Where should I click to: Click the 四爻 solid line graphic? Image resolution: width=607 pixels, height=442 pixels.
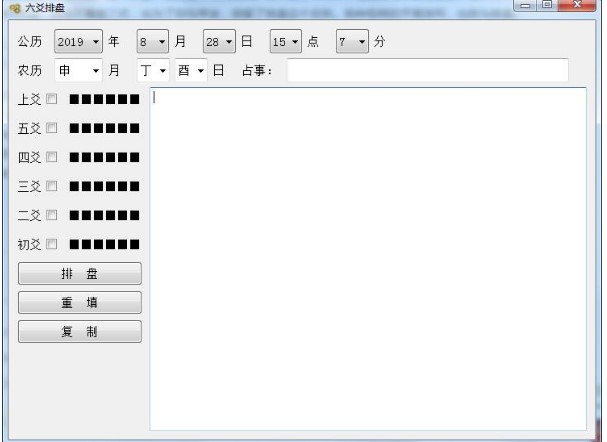(105, 158)
